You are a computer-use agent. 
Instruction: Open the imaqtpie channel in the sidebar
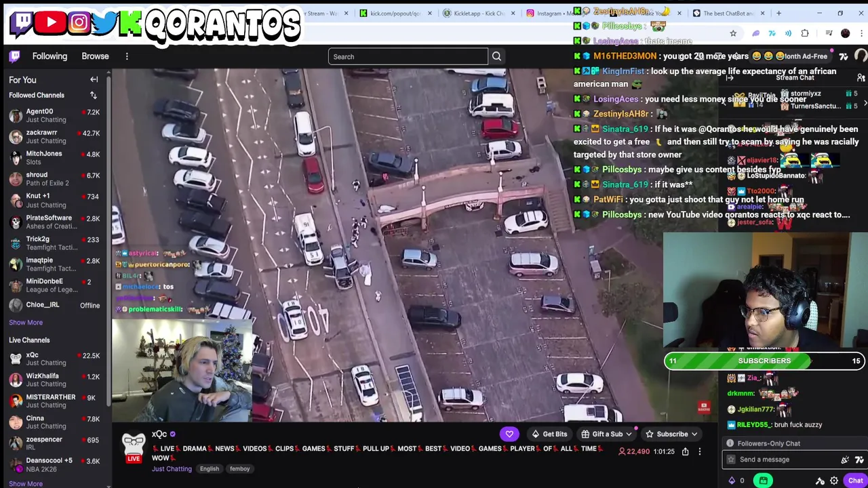click(x=56, y=264)
